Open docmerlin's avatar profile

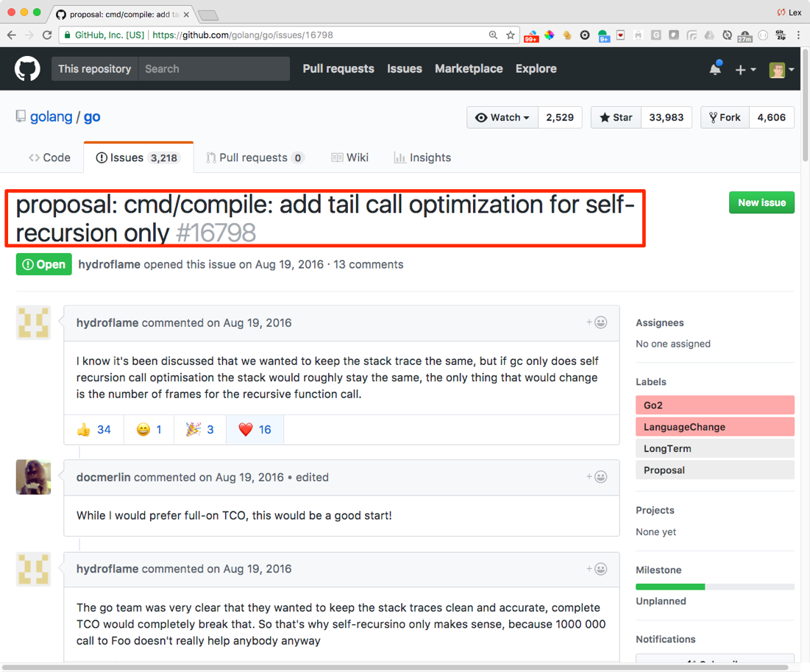click(x=33, y=477)
